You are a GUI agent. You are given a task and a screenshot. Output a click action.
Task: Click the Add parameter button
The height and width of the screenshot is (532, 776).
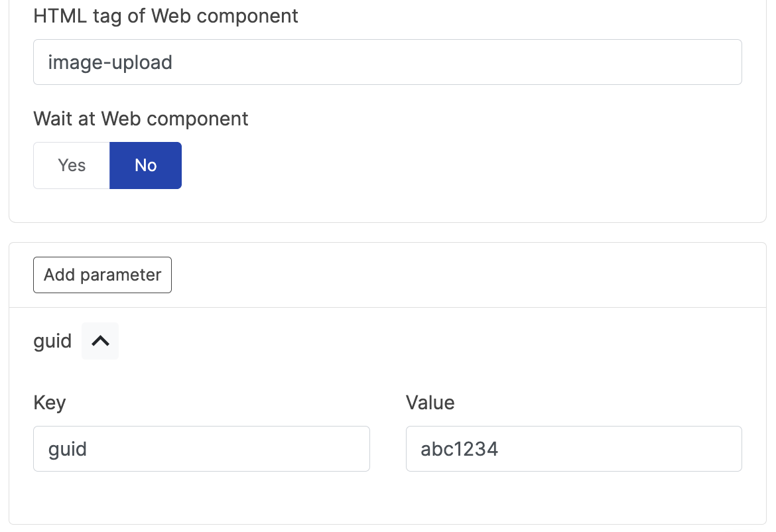102,275
